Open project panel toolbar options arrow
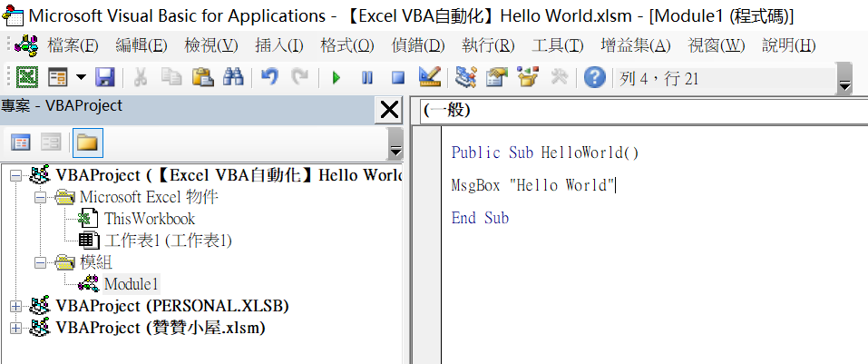This screenshot has height=364, width=868. point(395,143)
